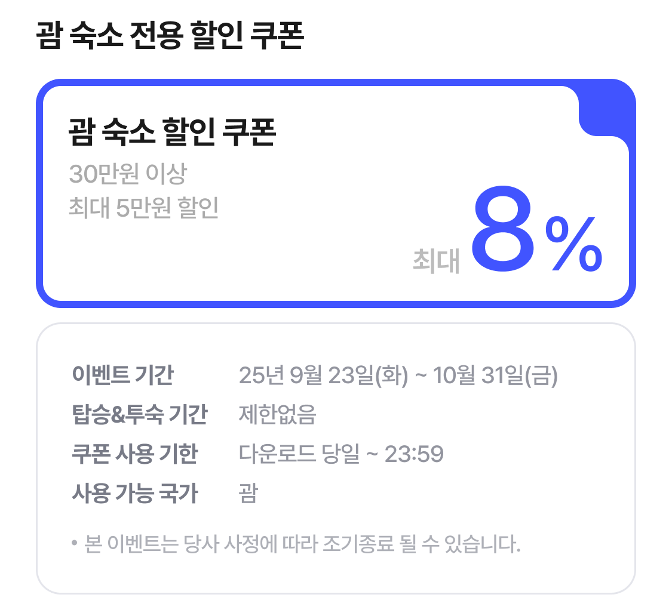
Task: Click the 제한없음 value
Action: (277, 414)
